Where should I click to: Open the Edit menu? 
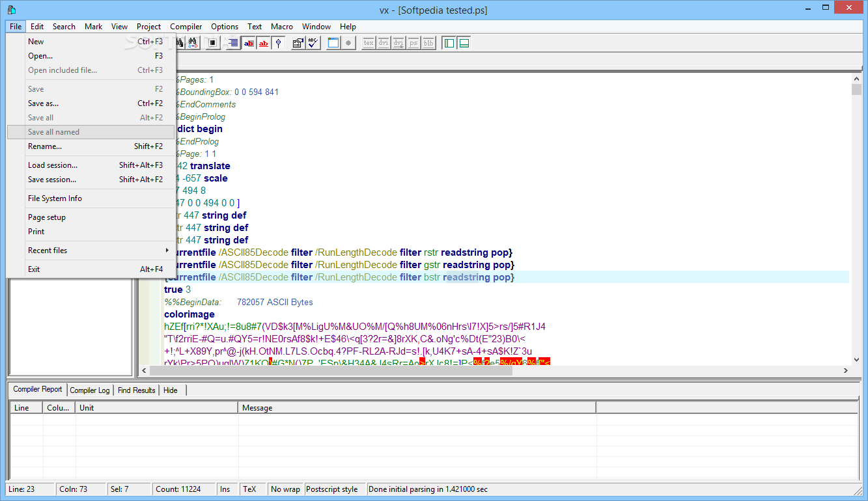pyautogui.click(x=37, y=27)
